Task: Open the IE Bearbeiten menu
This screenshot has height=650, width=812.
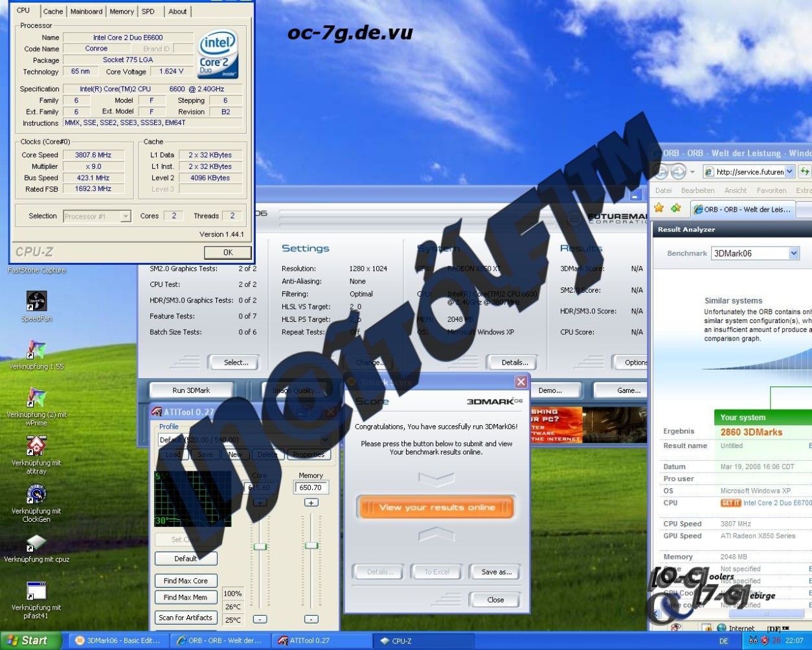Action: (x=698, y=190)
